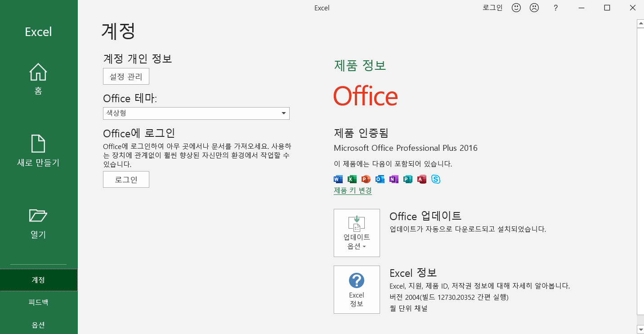The image size is (644, 334).
Task: Click the scrollbar down arrow
Action: 640,330
